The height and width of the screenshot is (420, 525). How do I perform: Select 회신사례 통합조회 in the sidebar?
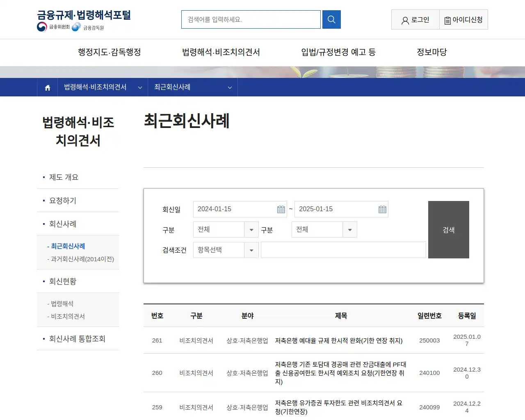coord(77,339)
